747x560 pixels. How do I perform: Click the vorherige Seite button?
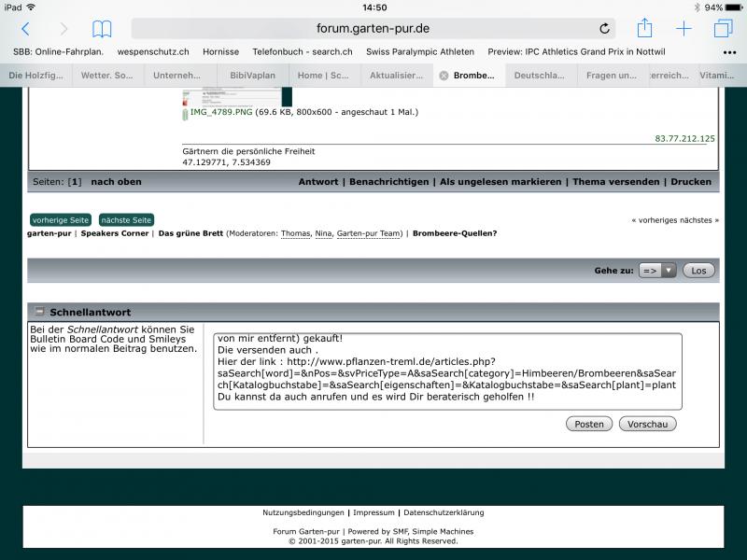tap(60, 219)
